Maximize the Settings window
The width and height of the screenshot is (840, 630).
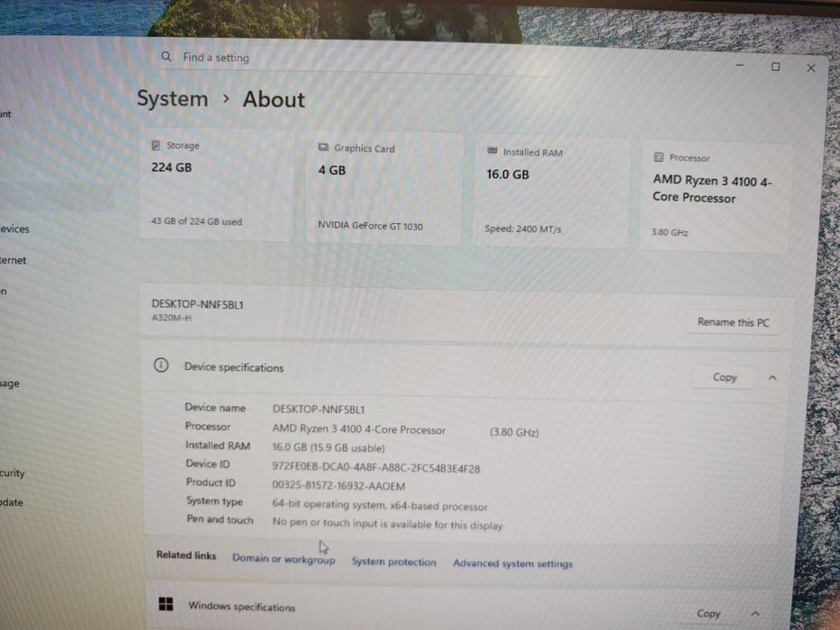pyautogui.click(x=775, y=67)
